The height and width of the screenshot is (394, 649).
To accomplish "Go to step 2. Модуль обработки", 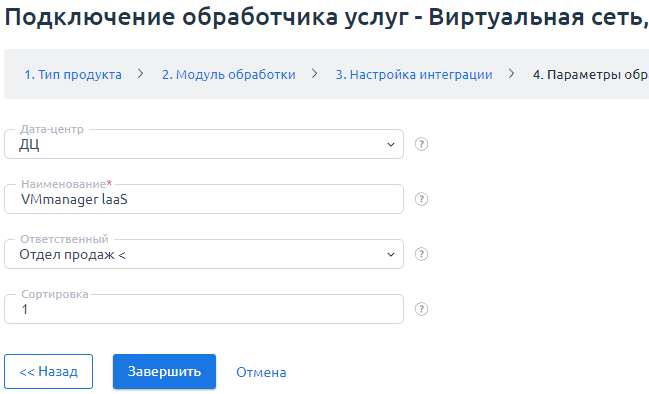I will pos(228,74).
